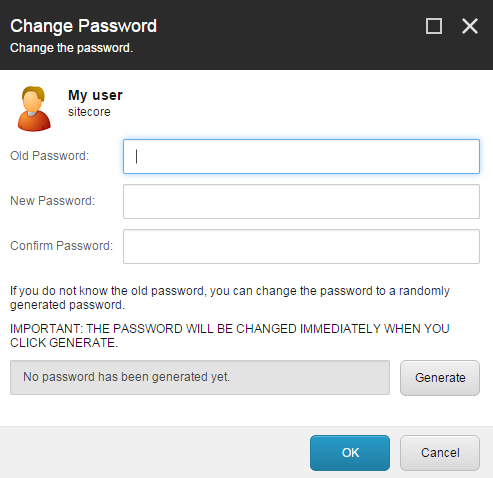Close the Change Password dialog
Screen dimensions: 493x478
click(470, 26)
